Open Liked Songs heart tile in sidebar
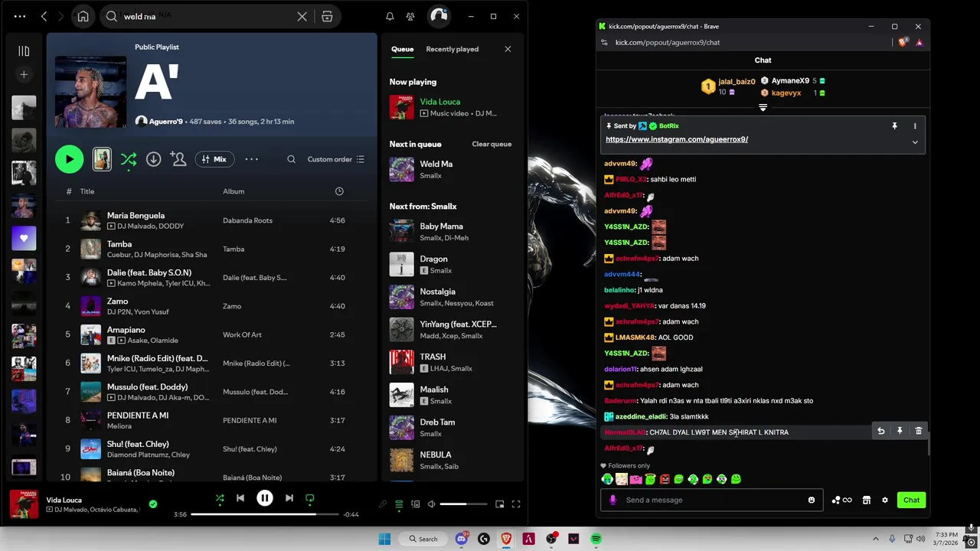 click(x=24, y=238)
